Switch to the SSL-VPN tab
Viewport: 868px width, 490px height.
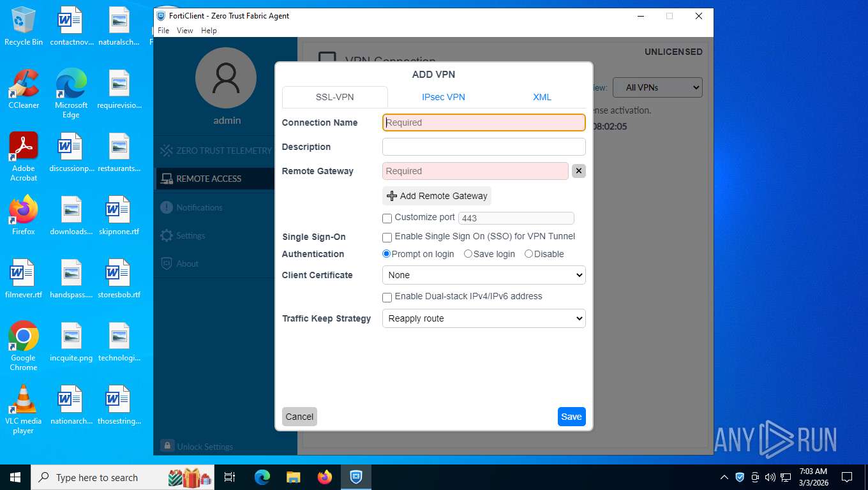(x=334, y=97)
